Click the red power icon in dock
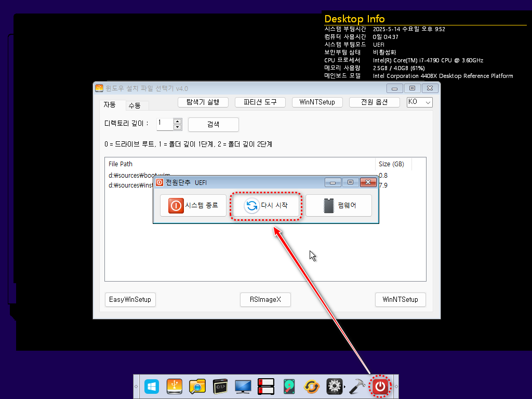 (x=380, y=387)
